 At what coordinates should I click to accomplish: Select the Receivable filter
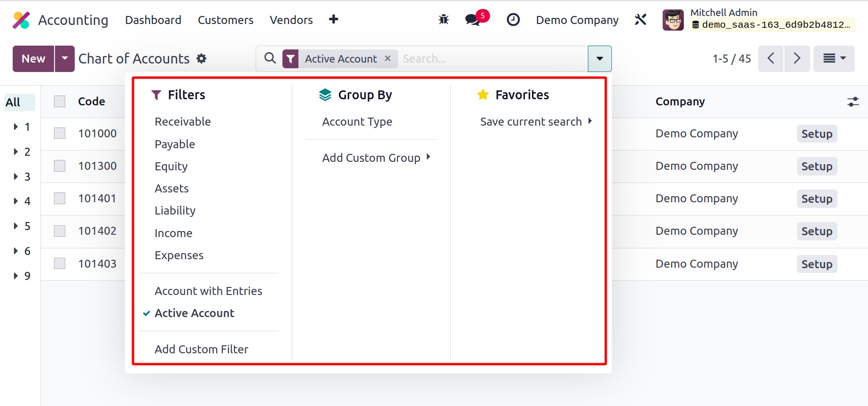182,122
